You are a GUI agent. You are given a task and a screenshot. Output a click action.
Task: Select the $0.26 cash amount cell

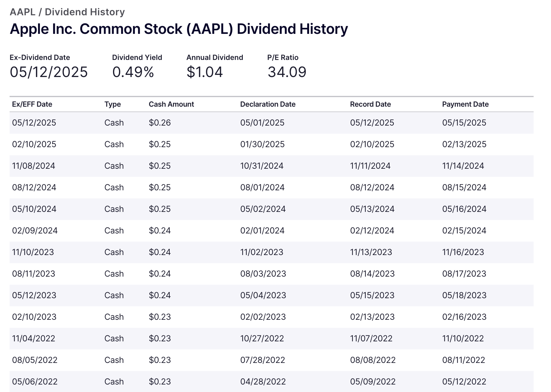tap(160, 123)
